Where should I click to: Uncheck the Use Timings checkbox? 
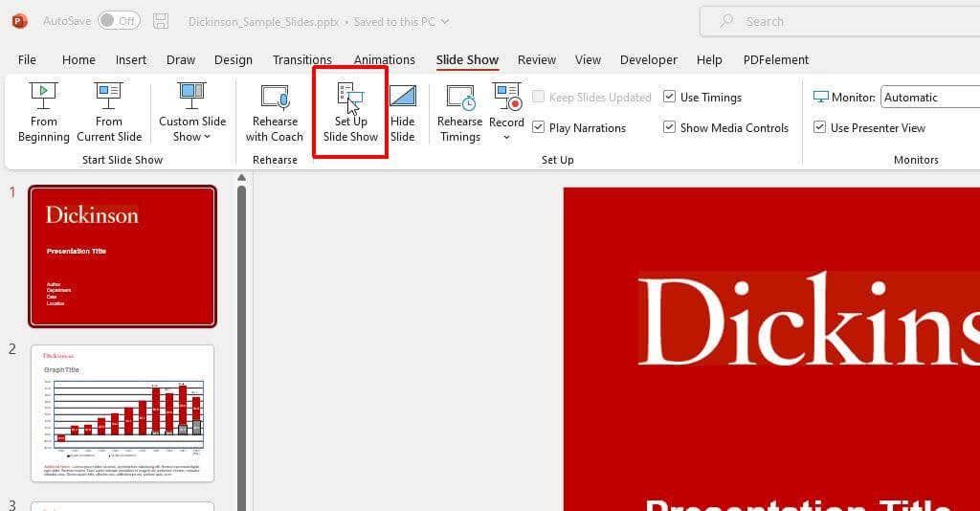click(670, 98)
